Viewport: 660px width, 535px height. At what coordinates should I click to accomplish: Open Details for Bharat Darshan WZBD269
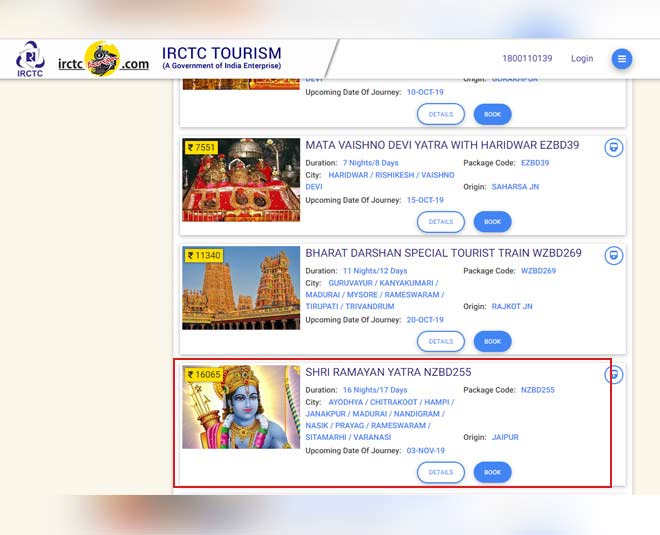click(x=441, y=341)
